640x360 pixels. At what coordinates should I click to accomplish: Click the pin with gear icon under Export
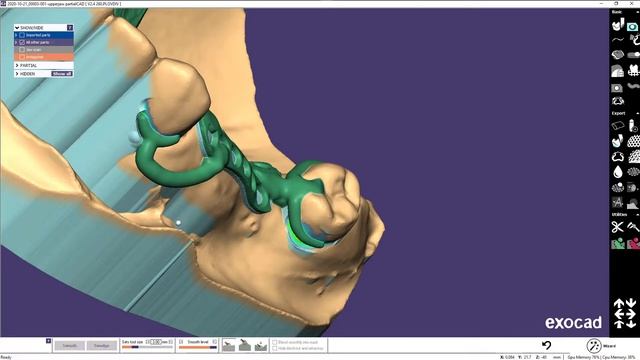pos(633,126)
